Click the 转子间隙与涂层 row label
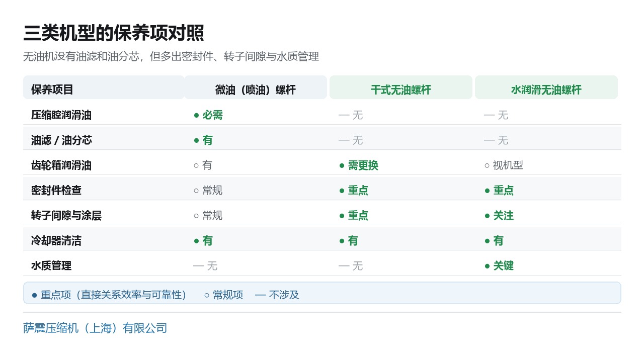This screenshot has width=644, height=362. (66, 215)
